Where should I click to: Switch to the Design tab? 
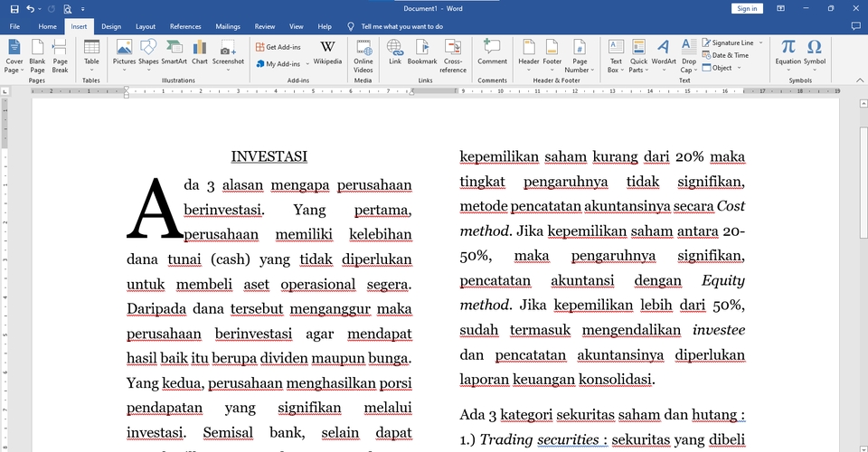pyautogui.click(x=111, y=26)
